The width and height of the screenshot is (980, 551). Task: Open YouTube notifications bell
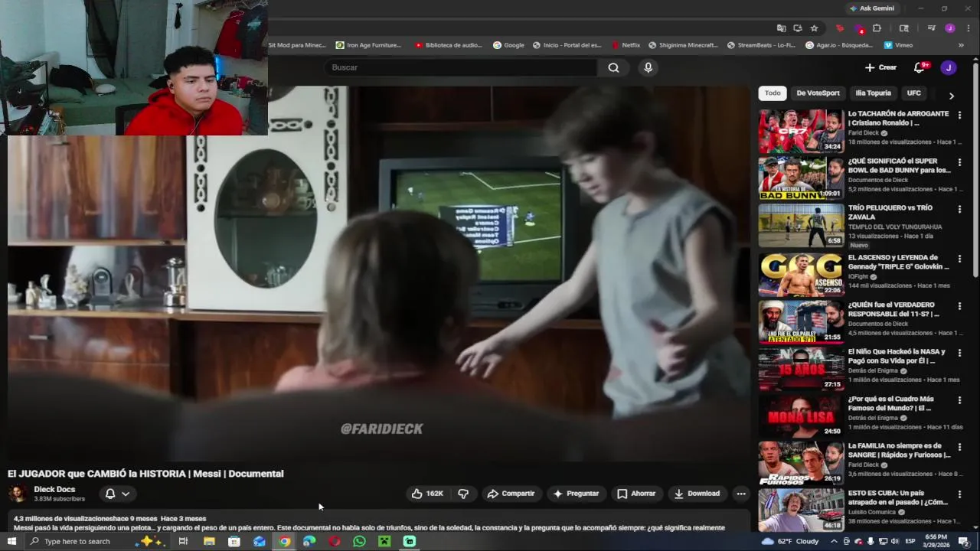pos(920,67)
